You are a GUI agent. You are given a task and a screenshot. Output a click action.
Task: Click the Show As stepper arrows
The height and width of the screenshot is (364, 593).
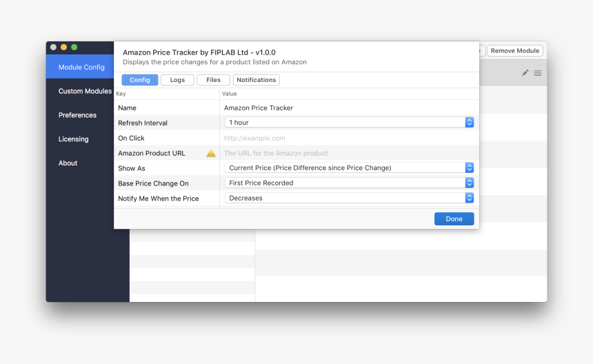[x=470, y=168]
